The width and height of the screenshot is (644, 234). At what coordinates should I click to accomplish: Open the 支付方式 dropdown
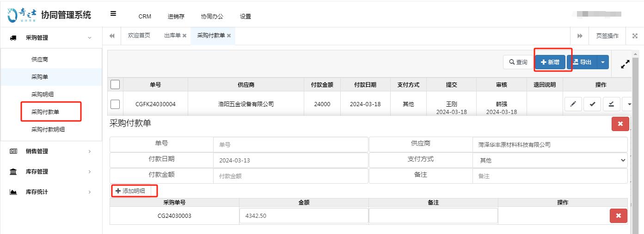pyautogui.click(x=550, y=160)
